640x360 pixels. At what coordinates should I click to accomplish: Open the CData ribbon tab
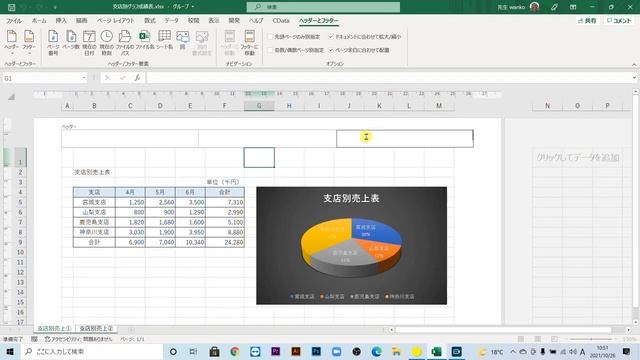click(x=281, y=20)
